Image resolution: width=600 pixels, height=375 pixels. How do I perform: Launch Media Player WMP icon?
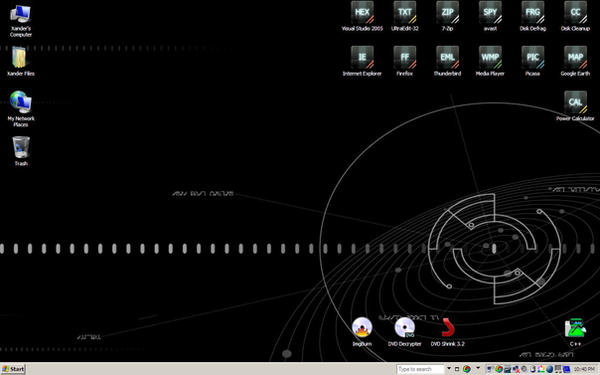[490, 61]
